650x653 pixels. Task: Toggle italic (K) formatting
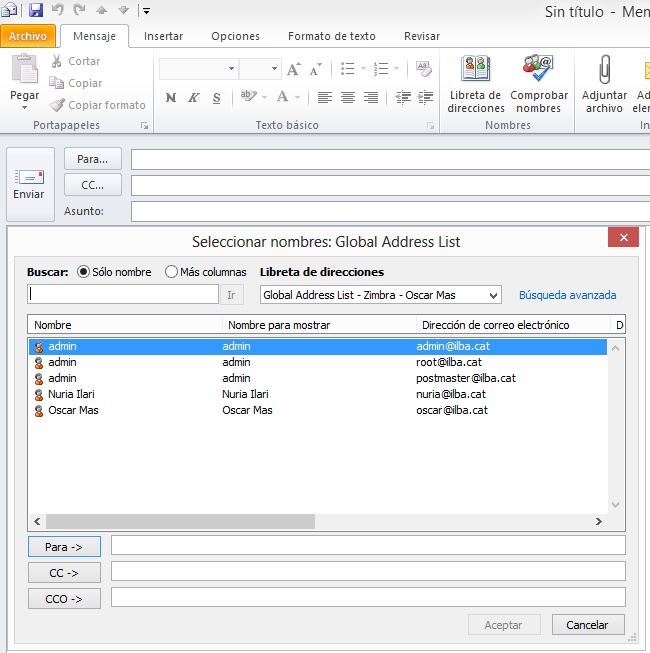pyautogui.click(x=194, y=98)
